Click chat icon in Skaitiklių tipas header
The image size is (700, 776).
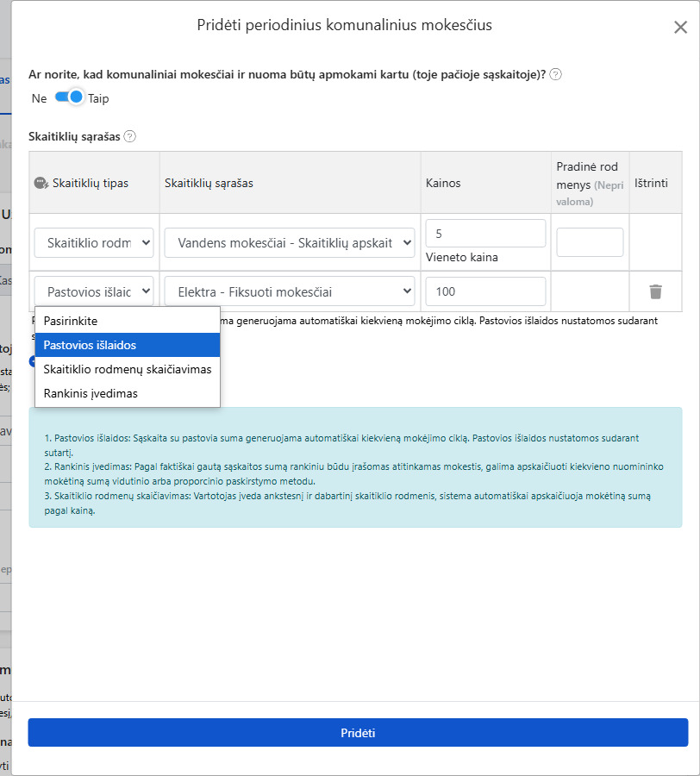[41, 183]
